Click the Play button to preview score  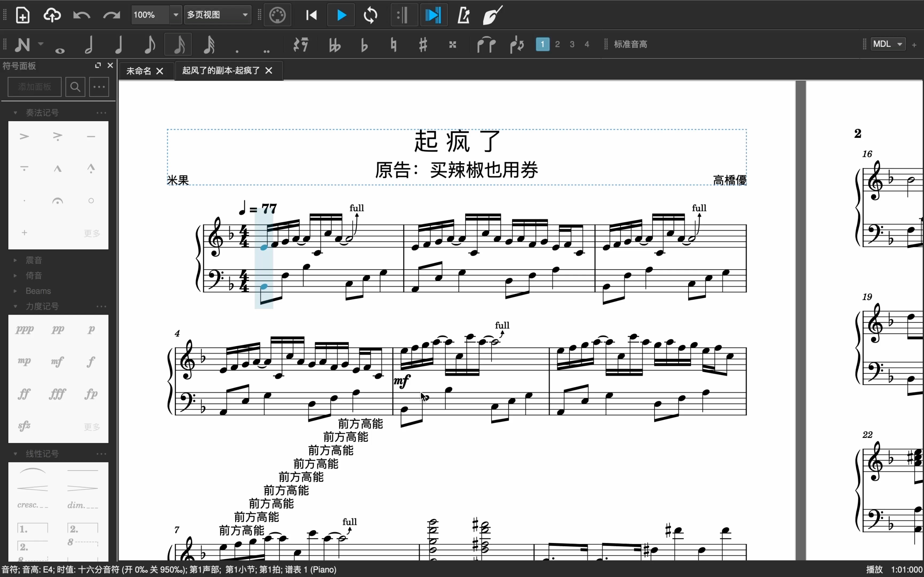click(341, 15)
